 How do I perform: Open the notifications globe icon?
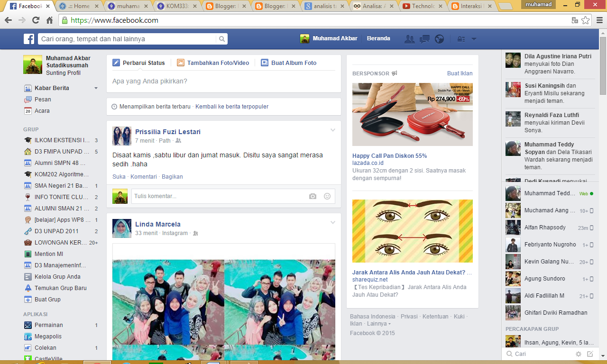(x=439, y=38)
